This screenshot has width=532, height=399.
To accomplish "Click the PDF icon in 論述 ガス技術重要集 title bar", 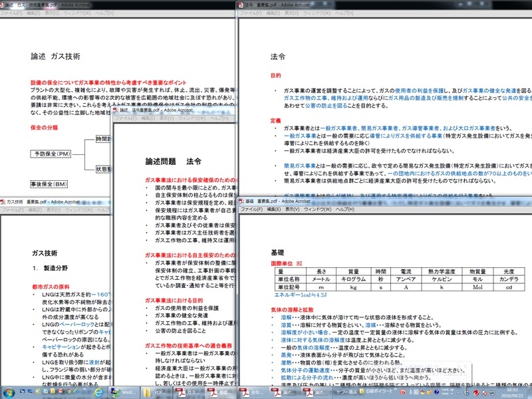I will coord(3,5).
